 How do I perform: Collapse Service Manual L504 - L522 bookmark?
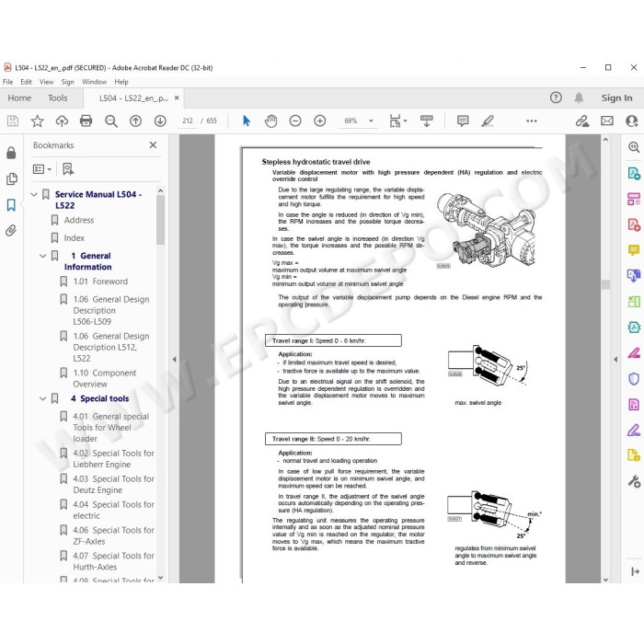pyautogui.click(x=34, y=194)
